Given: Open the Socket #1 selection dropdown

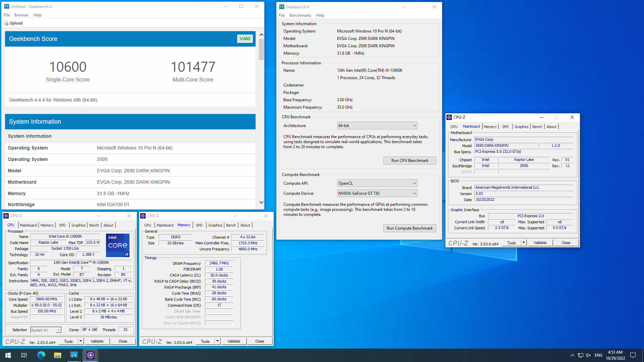Looking at the screenshot, I should (x=46, y=330).
